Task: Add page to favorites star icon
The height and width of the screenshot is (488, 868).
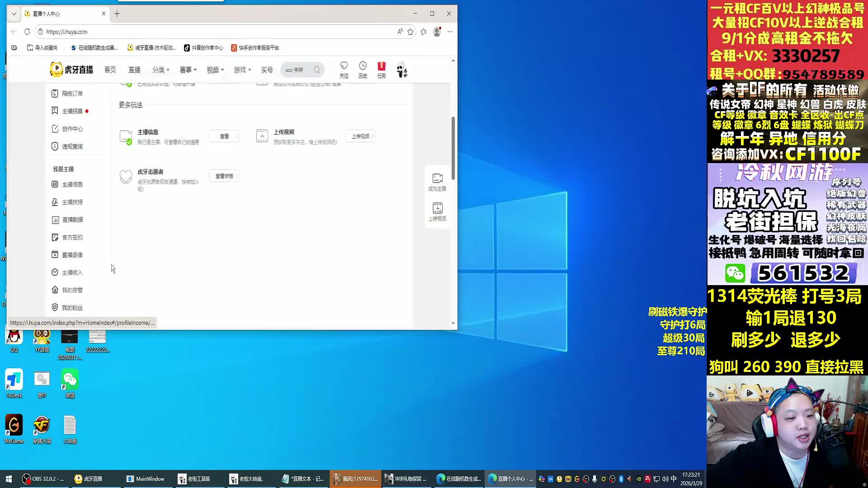Action: (410, 32)
